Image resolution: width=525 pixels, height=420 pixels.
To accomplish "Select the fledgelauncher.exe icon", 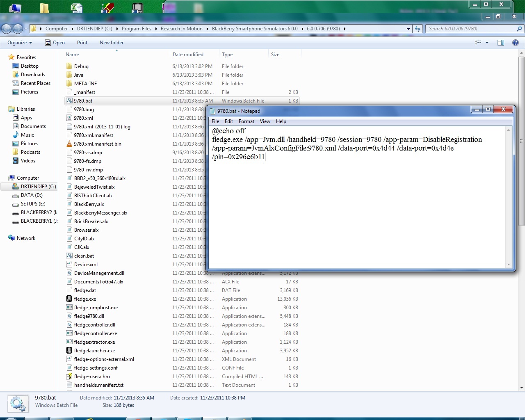I will coord(69,351).
